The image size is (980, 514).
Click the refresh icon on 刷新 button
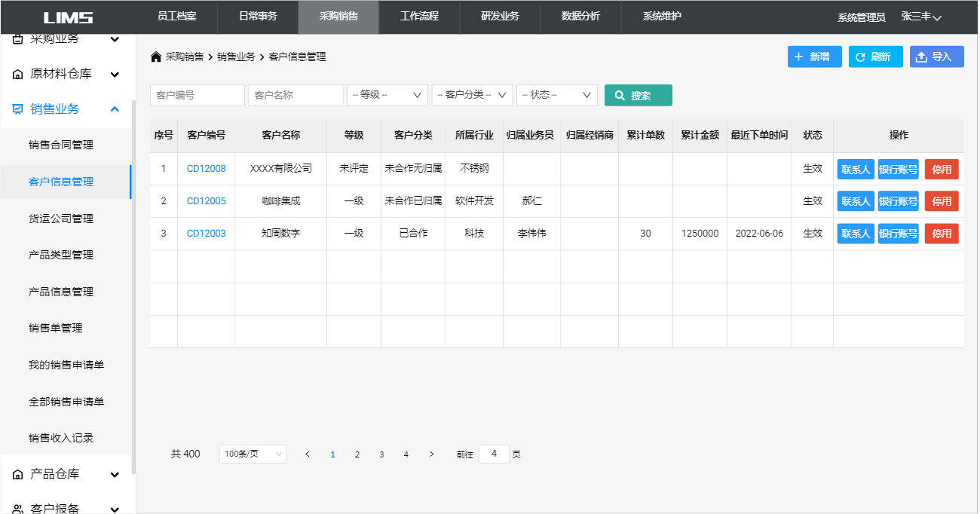pyautogui.click(x=859, y=57)
